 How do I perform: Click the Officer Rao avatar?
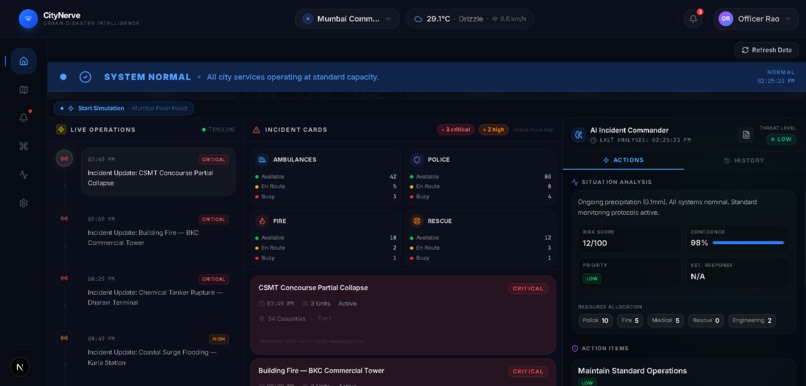[725, 19]
